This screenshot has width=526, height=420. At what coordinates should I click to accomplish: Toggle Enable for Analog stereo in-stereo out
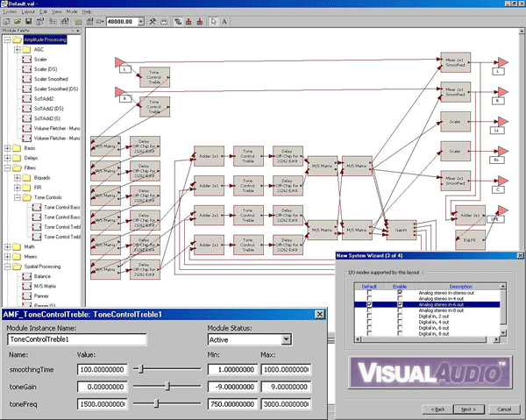[400, 293]
